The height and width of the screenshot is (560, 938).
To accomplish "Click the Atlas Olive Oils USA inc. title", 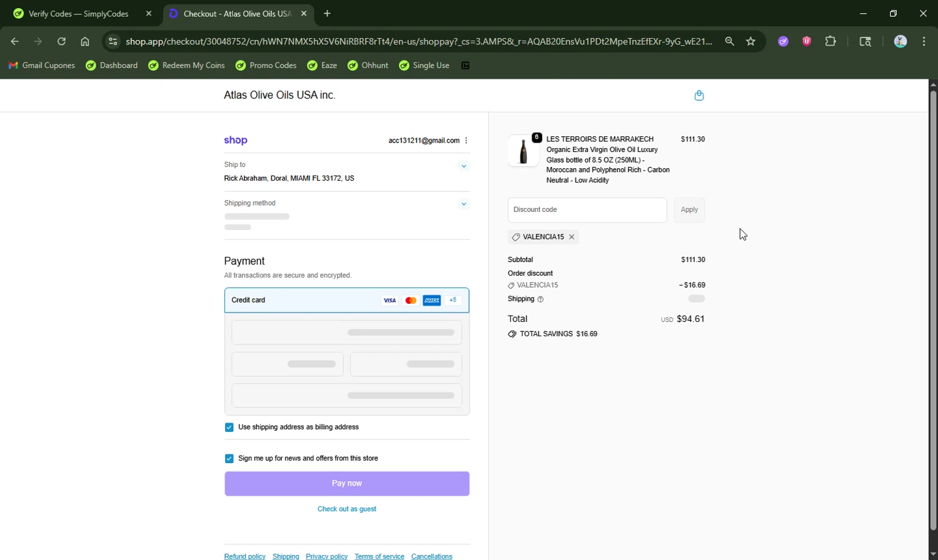I will pyautogui.click(x=280, y=95).
